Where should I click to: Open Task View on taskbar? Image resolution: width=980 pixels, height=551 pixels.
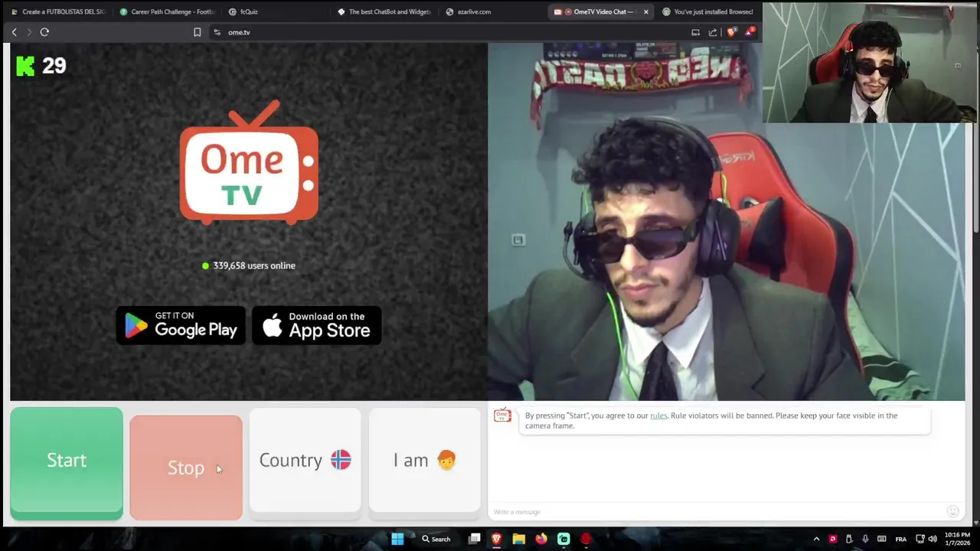pos(475,539)
